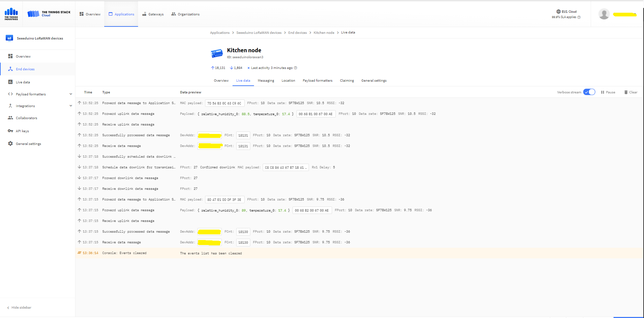Image resolution: width=644 pixels, height=318 pixels.
Task: Click MAC payload 7D 54 B3 value box
Action: click(x=224, y=103)
